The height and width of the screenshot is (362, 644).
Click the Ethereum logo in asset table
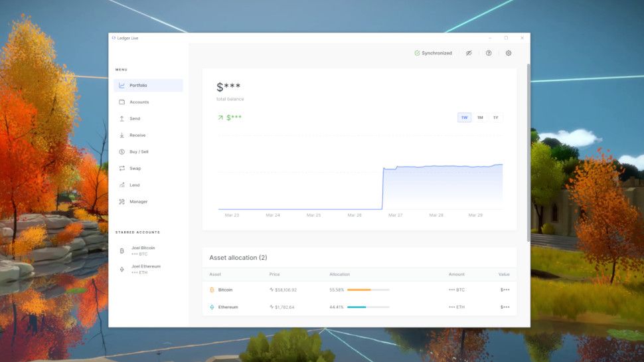(212, 307)
